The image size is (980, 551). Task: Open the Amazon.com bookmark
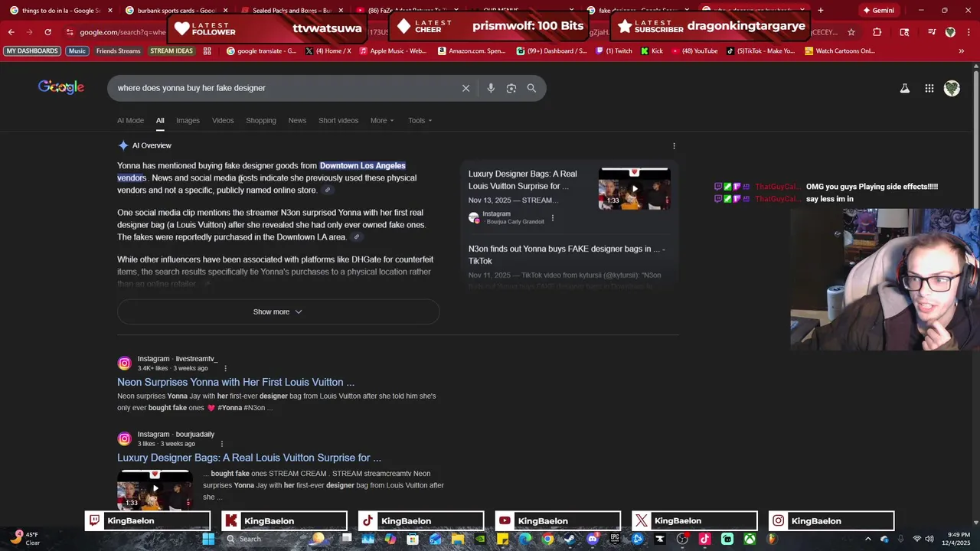[472, 51]
